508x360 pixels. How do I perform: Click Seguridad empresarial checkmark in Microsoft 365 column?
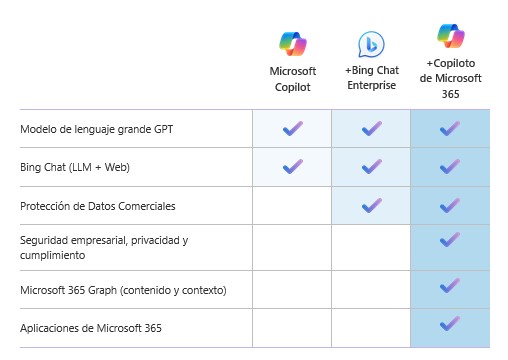pyautogui.click(x=450, y=239)
